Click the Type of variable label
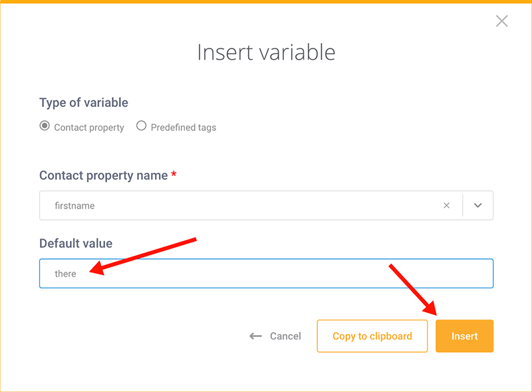This screenshot has height=392, width=532. [84, 103]
